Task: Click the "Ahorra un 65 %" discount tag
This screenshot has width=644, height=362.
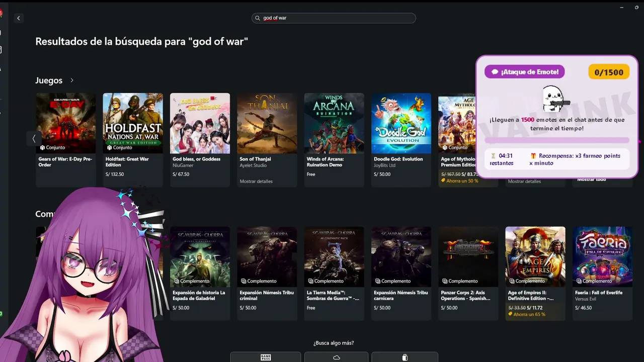Action: tap(527, 314)
